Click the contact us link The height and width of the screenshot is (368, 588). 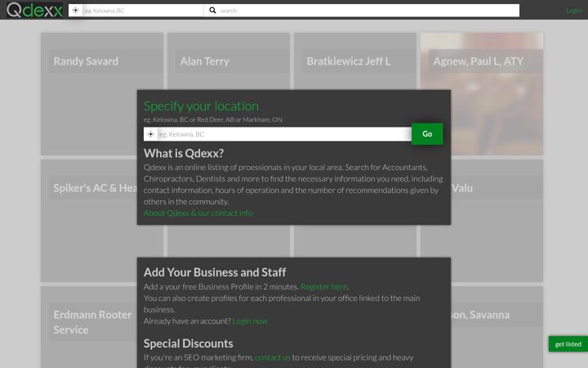(x=273, y=357)
